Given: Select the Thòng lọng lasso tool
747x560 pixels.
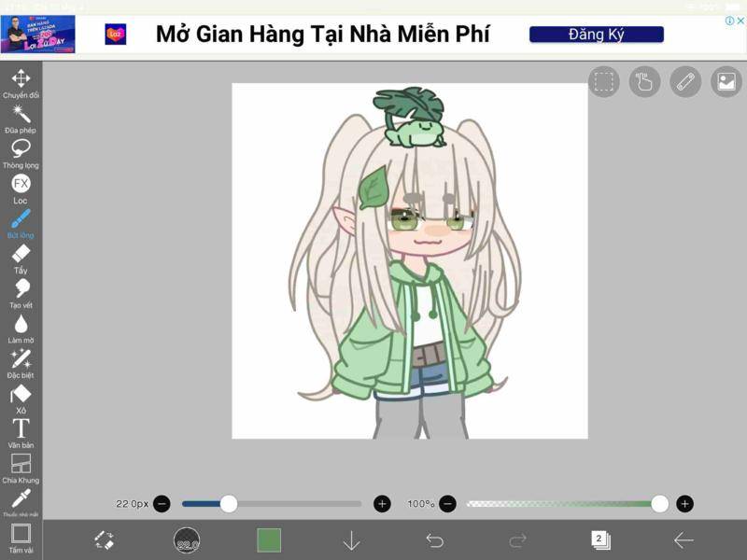Looking at the screenshot, I should pos(21,154).
